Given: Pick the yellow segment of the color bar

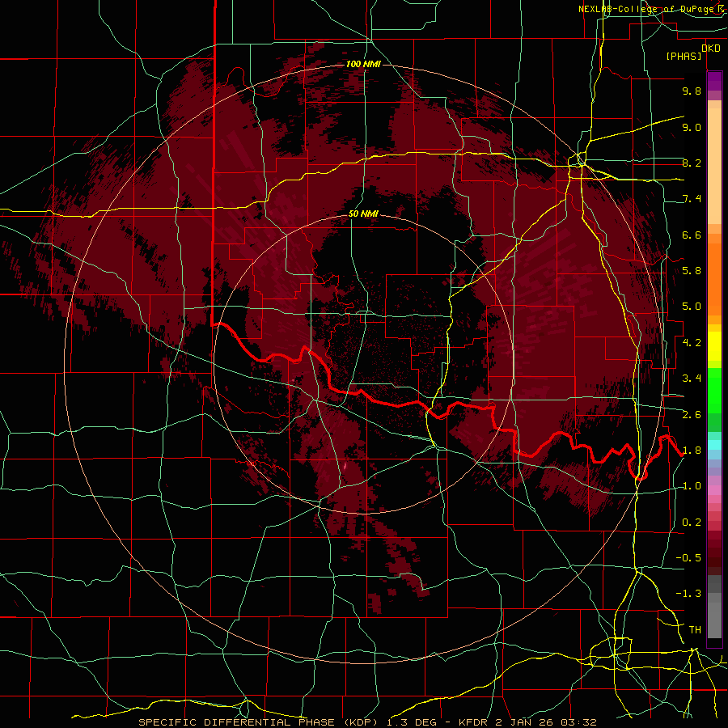Looking at the screenshot, I should click(714, 346).
